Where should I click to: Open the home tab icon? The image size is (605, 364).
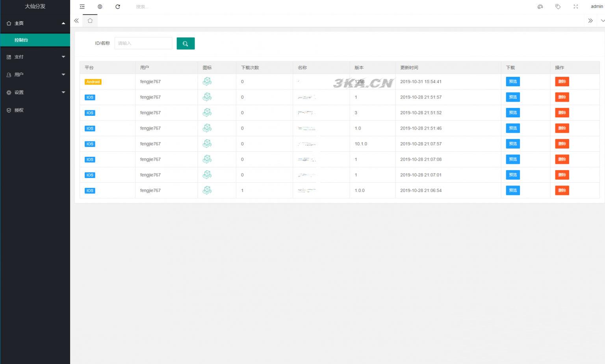tap(90, 20)
